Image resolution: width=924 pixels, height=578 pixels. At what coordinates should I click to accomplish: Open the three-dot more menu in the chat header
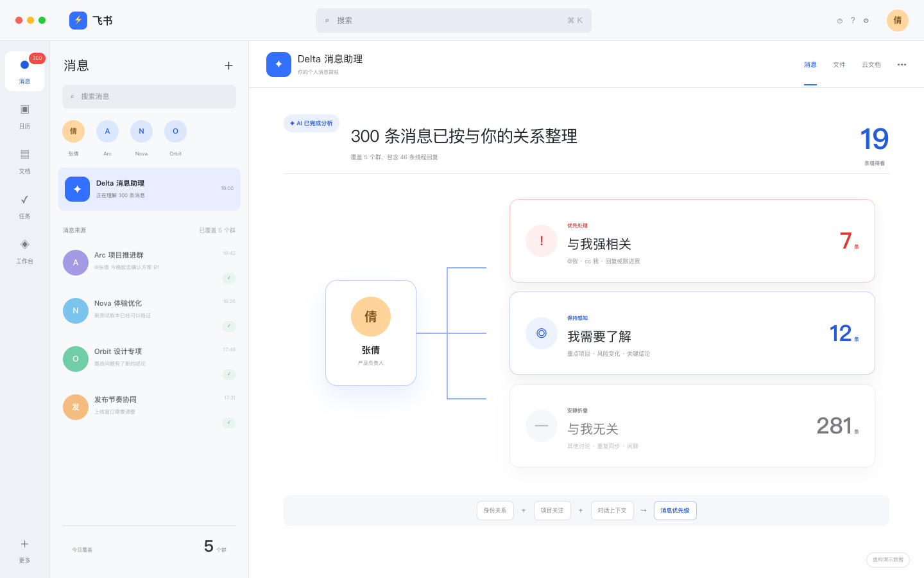(902, 64)
